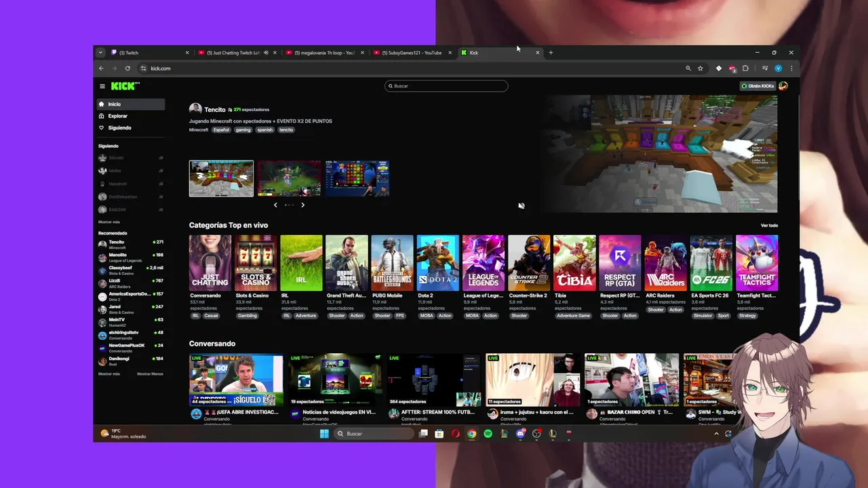Go to previous carousel slide

[275, 205]
